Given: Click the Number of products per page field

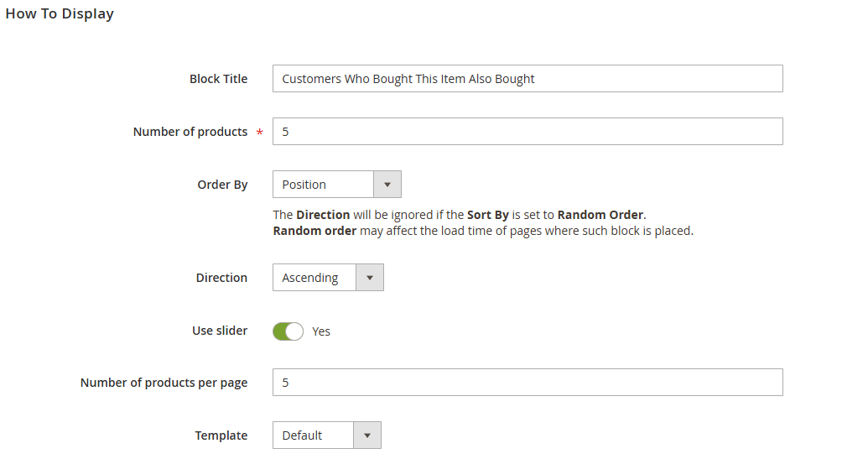Looking at the screenshot, I should [528, 383].
